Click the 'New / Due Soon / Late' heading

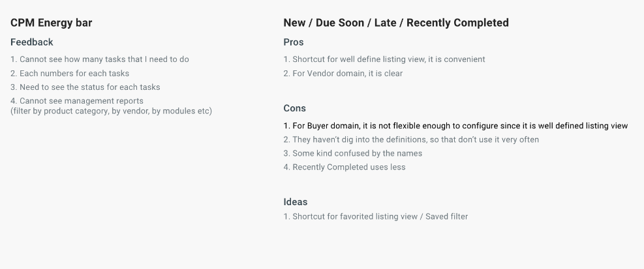pyautogui.click(x=396, y=23)
